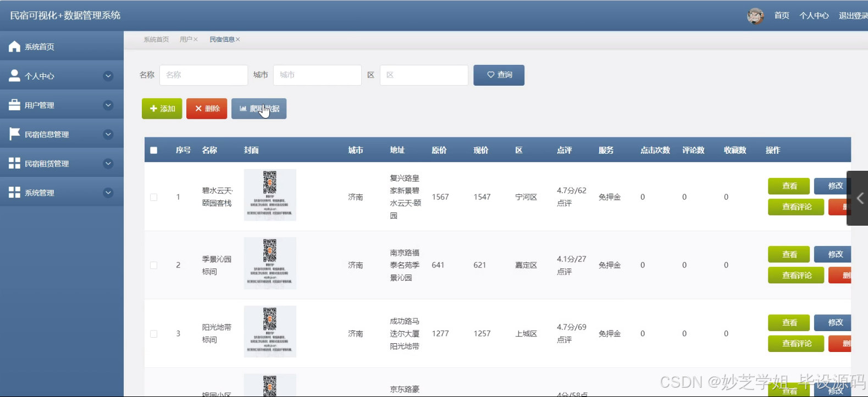Open the collapsed side panel arrow at right edge

point(860,198)
